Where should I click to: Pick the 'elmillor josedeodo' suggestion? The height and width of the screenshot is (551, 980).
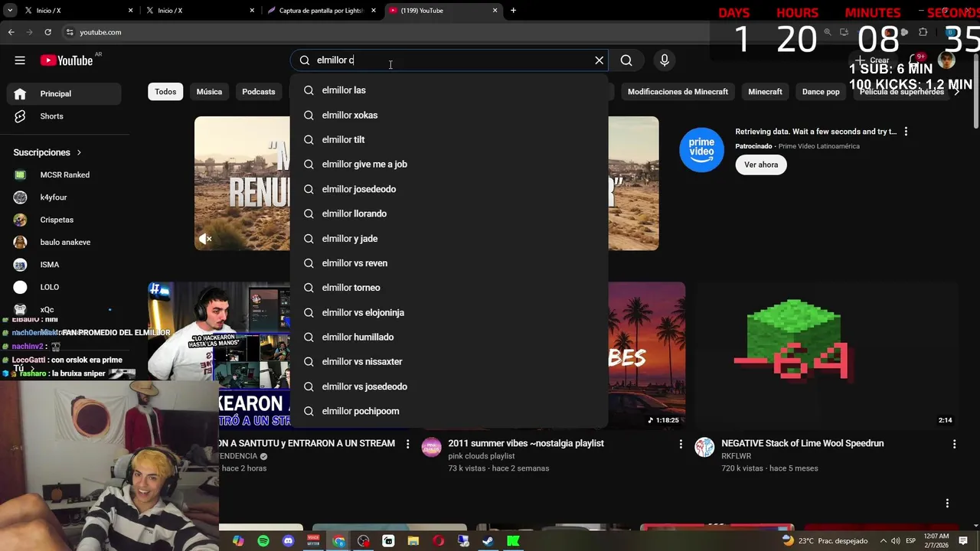point(449,189)
